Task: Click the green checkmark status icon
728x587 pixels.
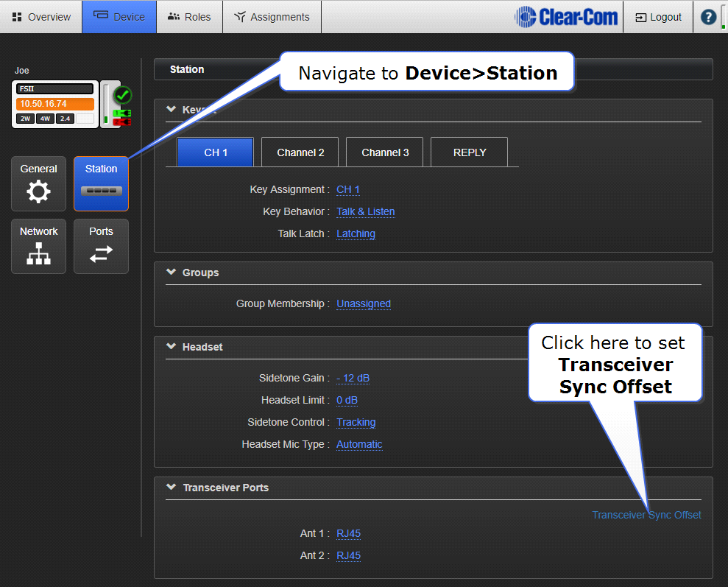Action: [x=123, y=95]
